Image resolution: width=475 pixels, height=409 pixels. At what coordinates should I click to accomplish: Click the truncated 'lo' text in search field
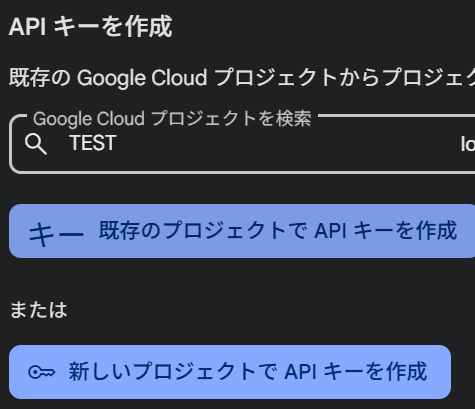[468, 144]
